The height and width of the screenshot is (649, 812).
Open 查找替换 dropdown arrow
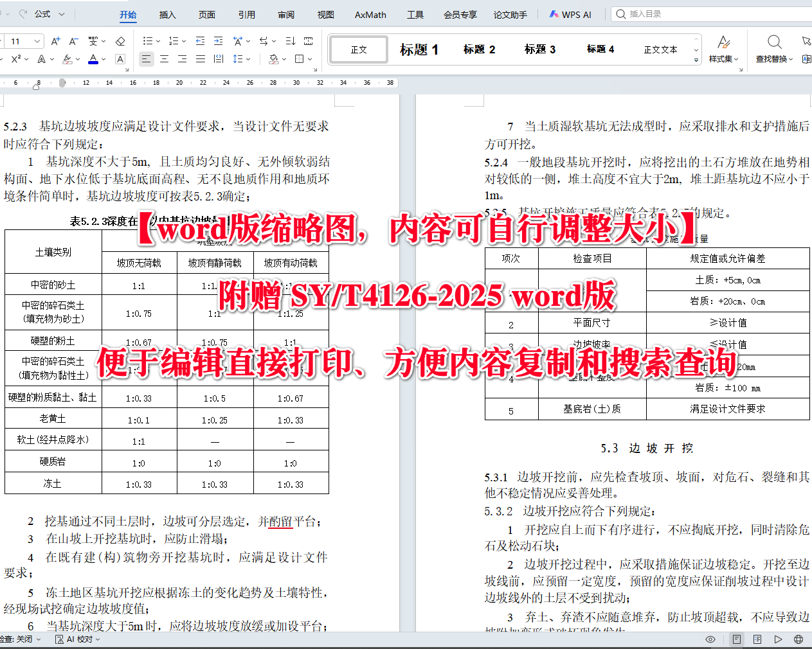[791, 59]
